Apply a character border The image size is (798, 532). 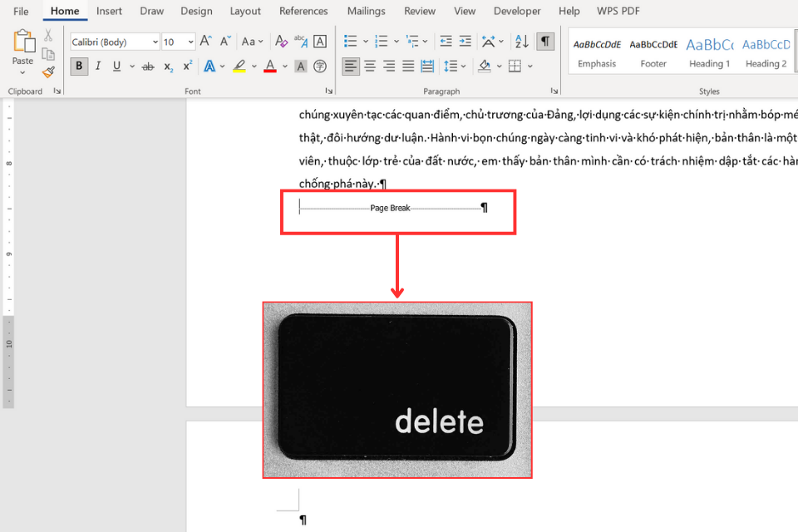[x=320, y=42]
